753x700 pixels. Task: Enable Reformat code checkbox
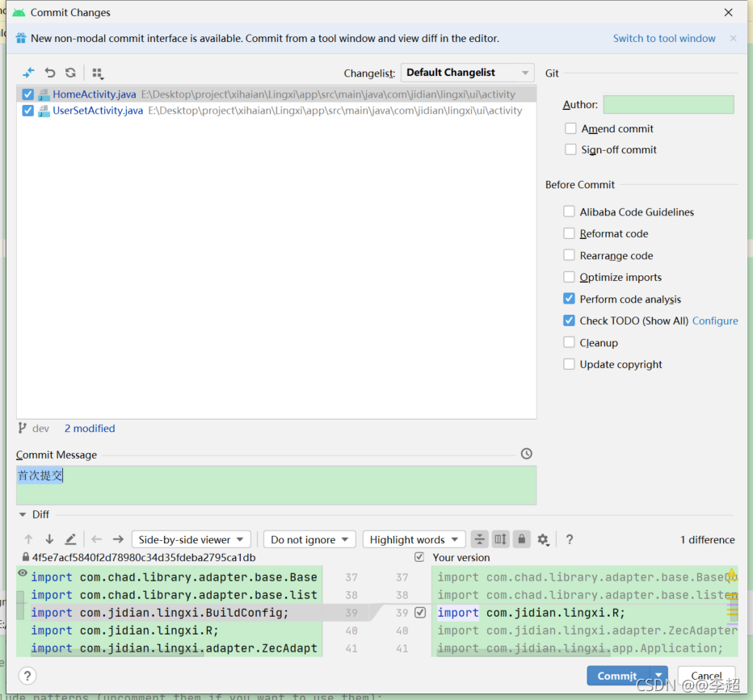569,233
